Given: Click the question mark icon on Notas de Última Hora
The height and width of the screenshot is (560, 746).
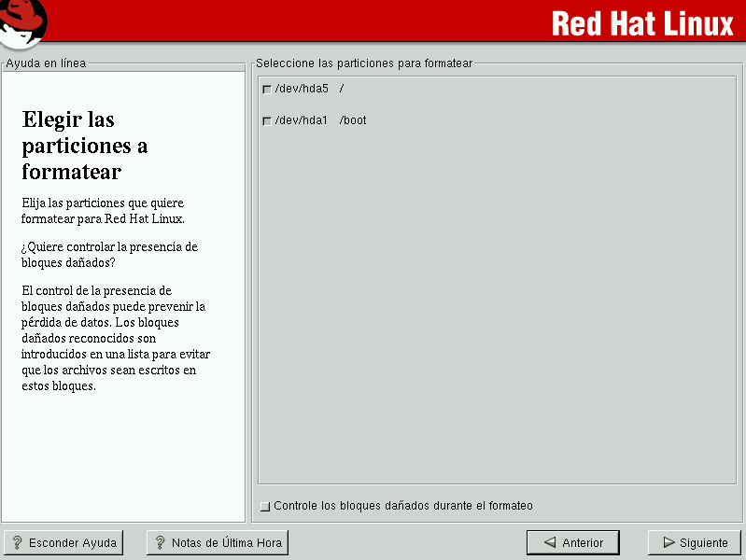Looking at the screenshot, I should click(160, 542).
